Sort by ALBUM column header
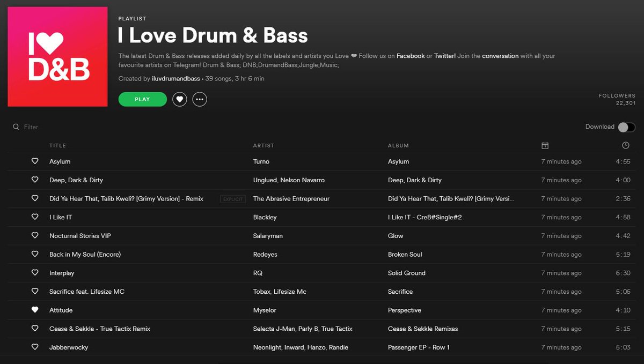The image size is (644, 364). pyautogui.click(x=398, y=146)
